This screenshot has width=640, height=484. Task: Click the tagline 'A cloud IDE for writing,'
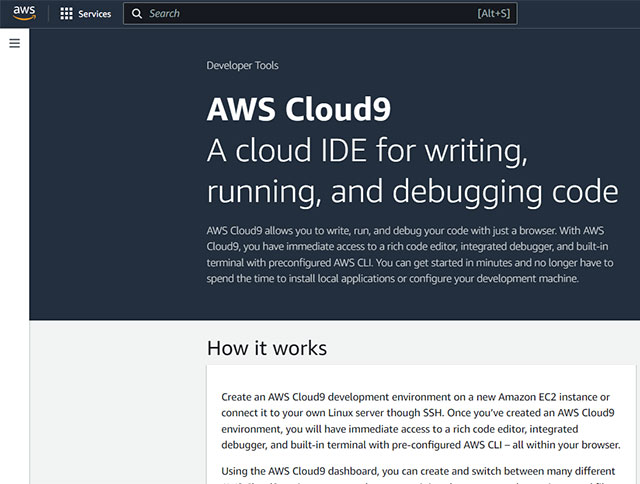(x=367, y=151)
